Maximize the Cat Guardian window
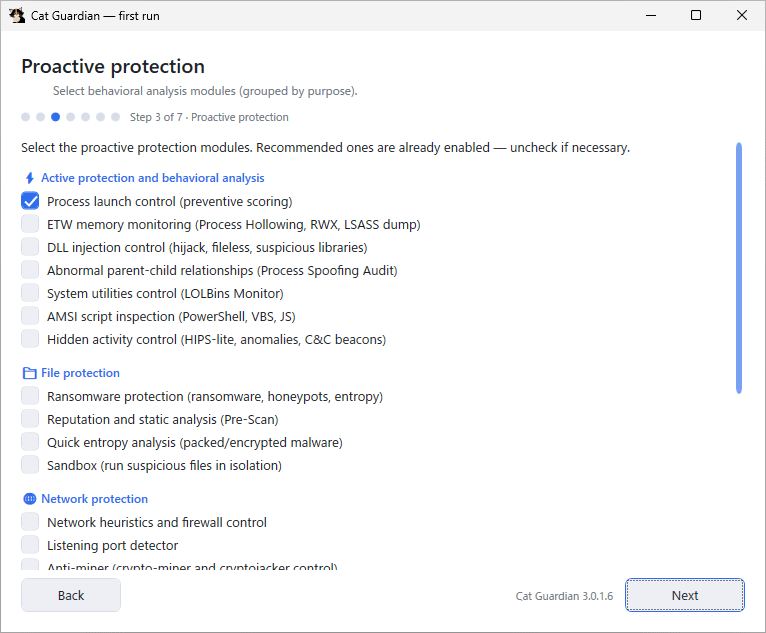The image size is (766, 633). pyautogui.click(x=696, y=15)
